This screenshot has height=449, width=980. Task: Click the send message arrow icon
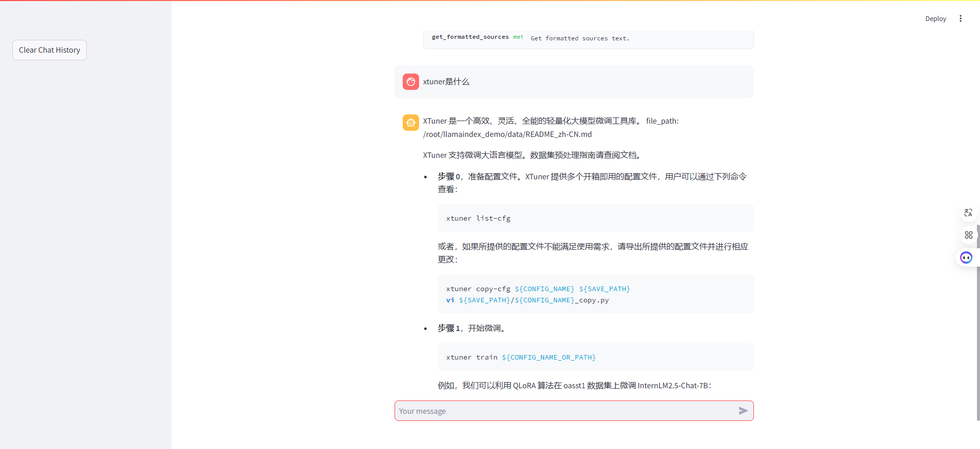tap(743, 411)
